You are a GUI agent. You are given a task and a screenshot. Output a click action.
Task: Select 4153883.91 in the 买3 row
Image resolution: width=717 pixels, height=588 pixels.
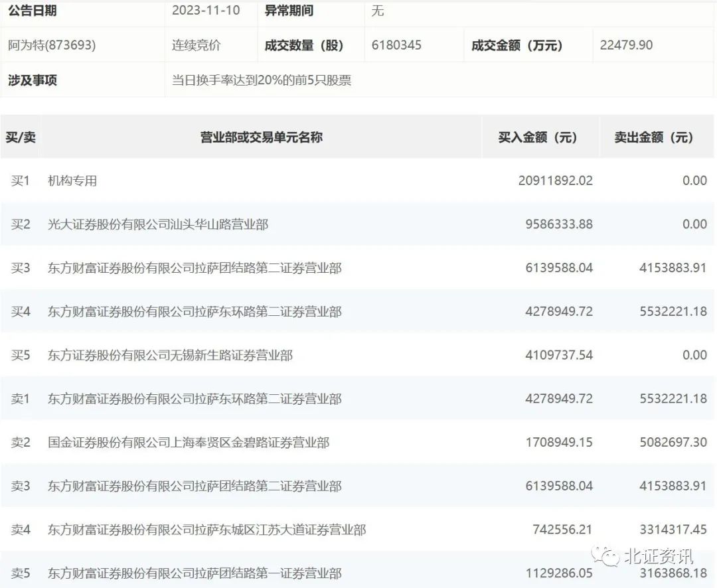click(673, 267)
